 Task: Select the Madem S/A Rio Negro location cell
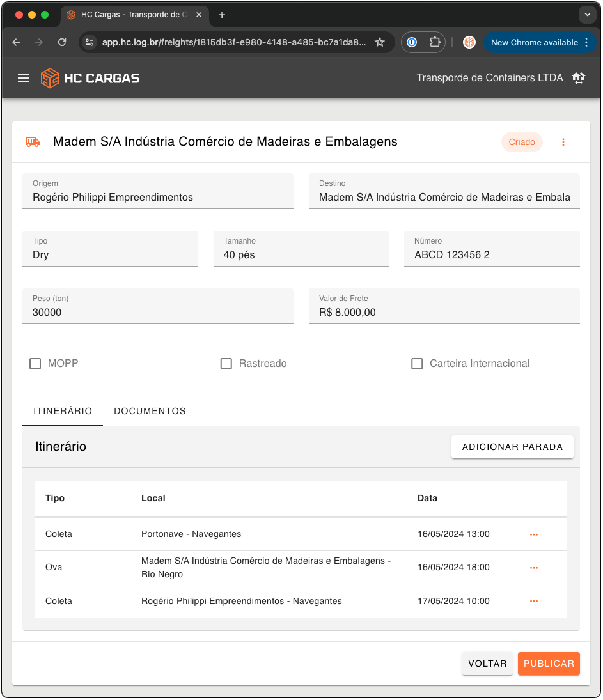[266, 568]
